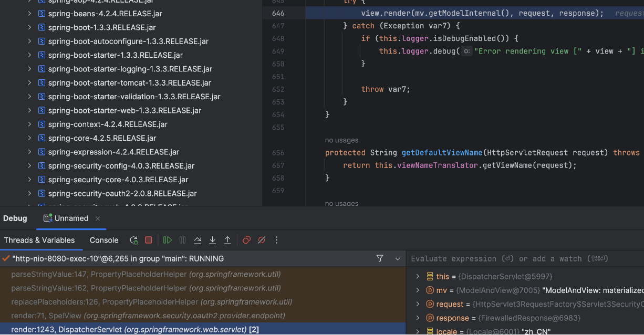Viewport: 644px width, 335px height.
Task: Select spring-boot-autoconfigure-1.3.3.RELEASE.jar library
Action: tap(128, 41)
